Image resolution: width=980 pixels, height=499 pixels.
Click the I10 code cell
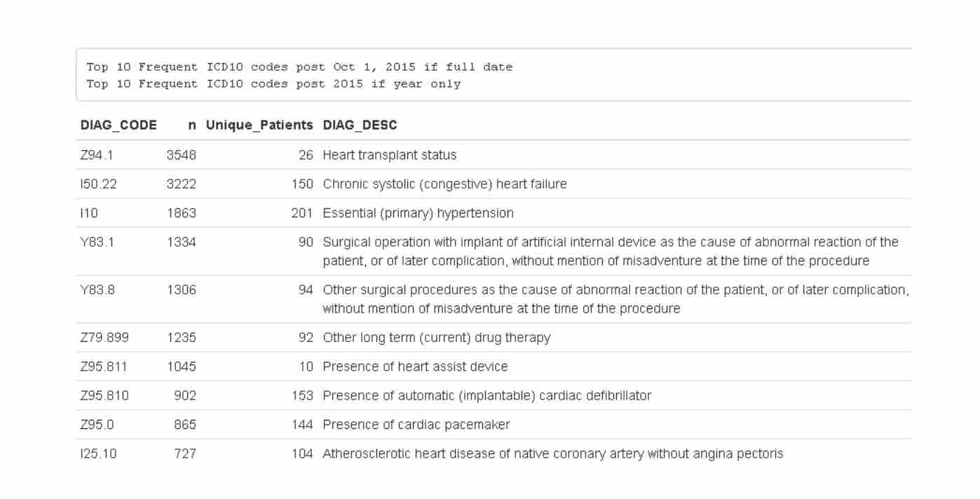(89, 213)
